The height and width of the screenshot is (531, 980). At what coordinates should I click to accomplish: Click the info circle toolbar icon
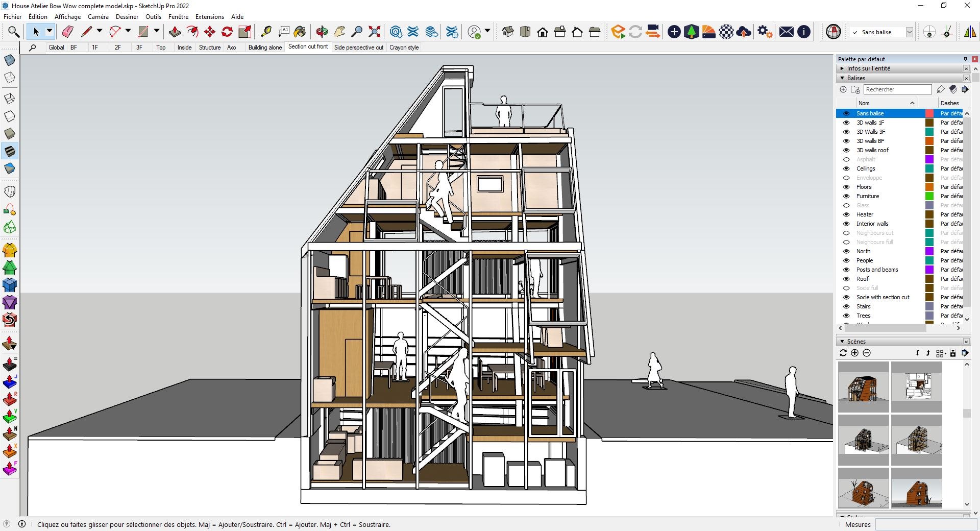804,32
